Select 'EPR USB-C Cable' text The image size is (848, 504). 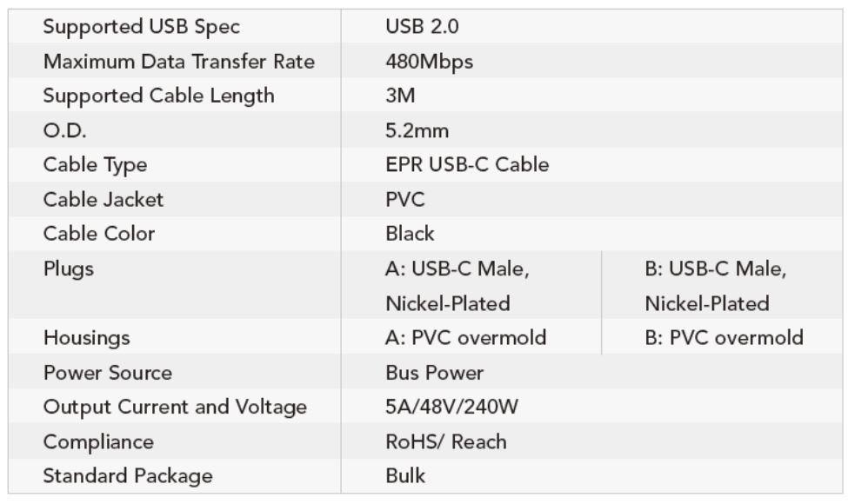[x=467, y=165]
